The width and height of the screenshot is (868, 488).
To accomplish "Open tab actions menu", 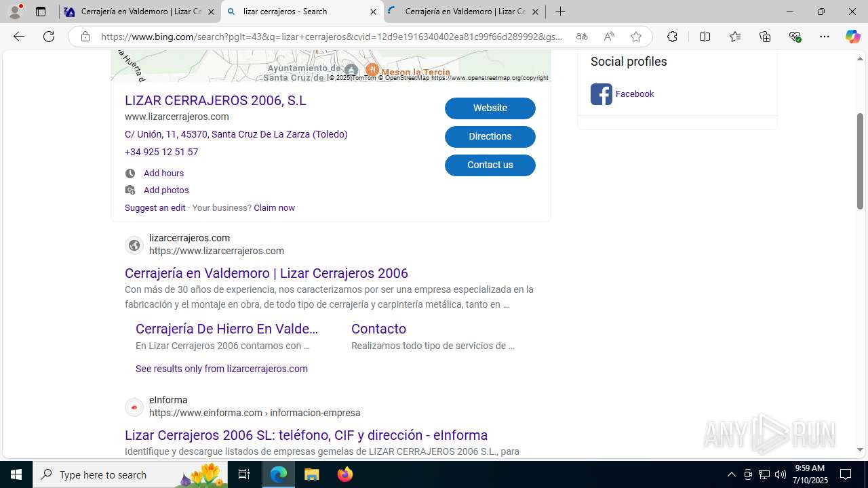I will click(x=41, y=12).
